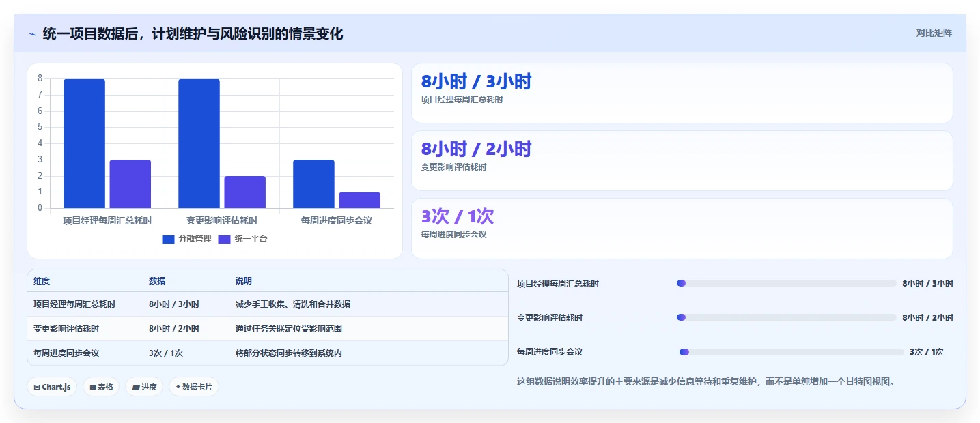Click table cell 8小时 / 2小时 in 数据 column
Screen dimensions: 980x423
(x=174, y=329)
